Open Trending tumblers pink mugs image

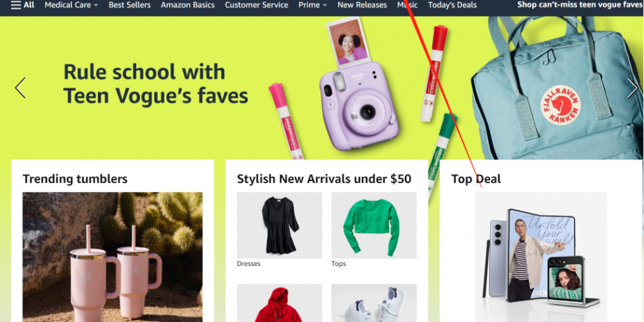pos(113,257)
